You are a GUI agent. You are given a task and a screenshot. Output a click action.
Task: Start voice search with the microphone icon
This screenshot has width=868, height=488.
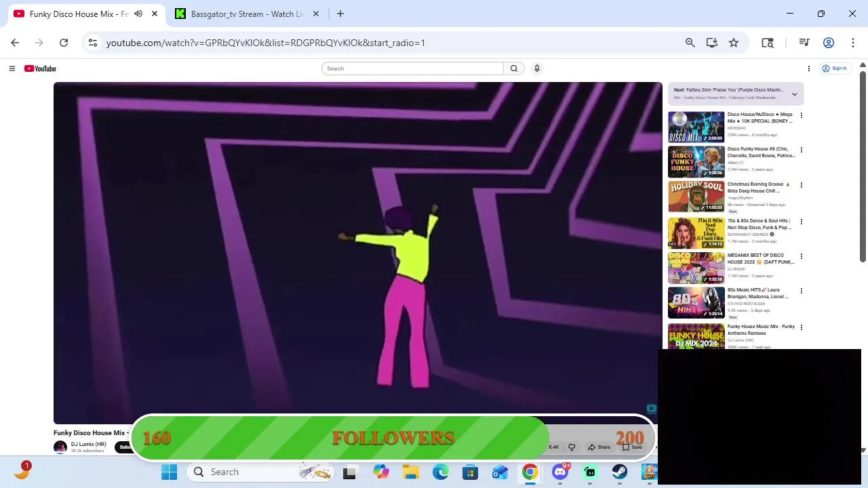(537, 68)
